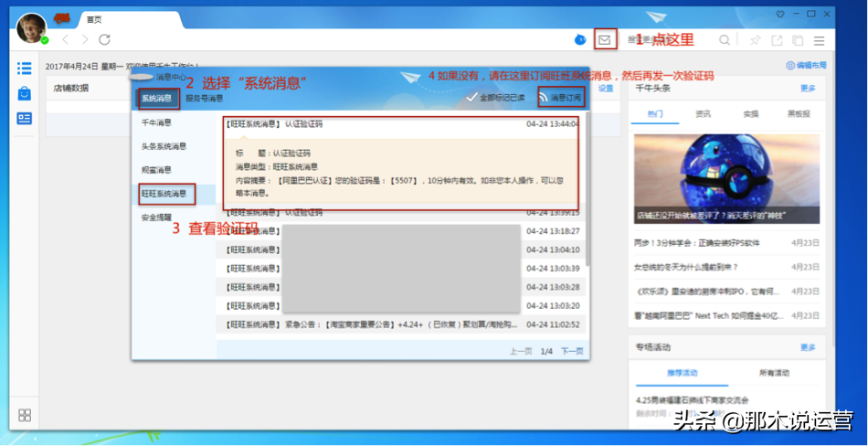This screenshot has height=446, width=868.
Task: Click the multi-window icon in toolbar
Action: point(798,40)
